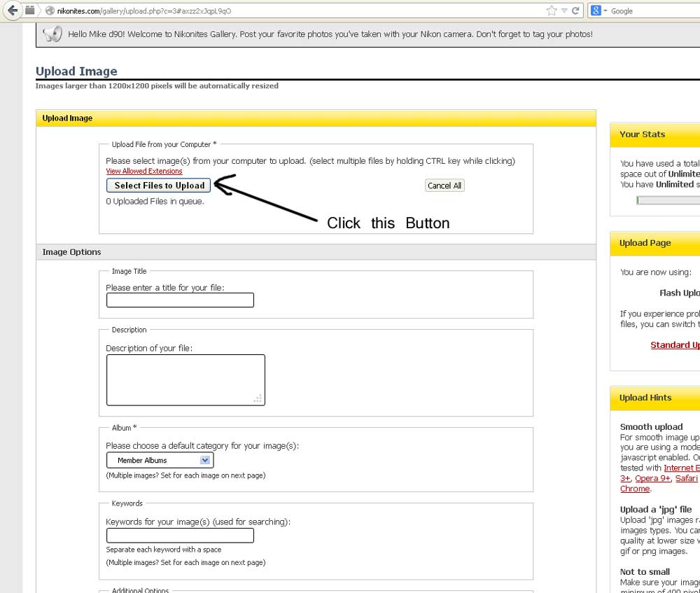This screenshot has height=593, width=700.
Task: Click the megaphone announcement icon
Action: point(52,34)
